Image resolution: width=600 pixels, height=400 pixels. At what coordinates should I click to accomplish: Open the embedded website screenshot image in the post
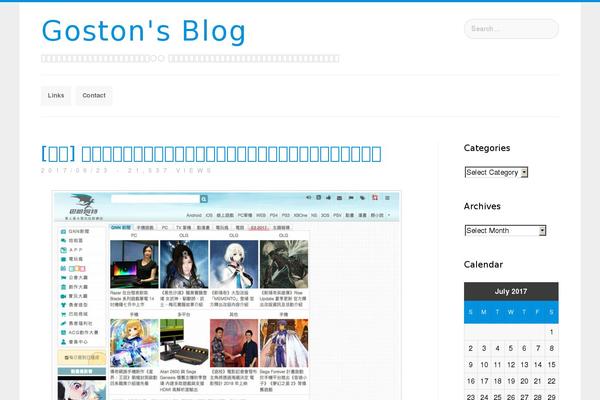[227, 295]
